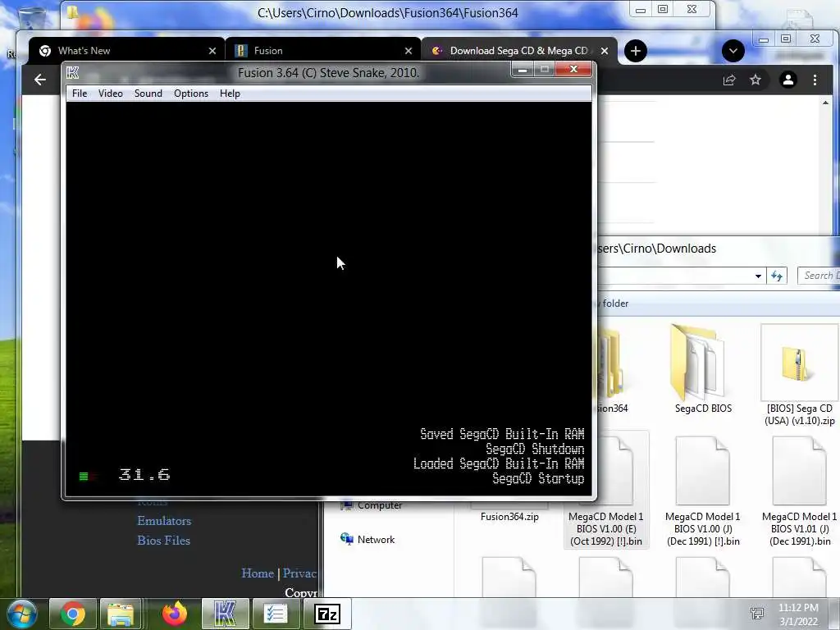
Task: Open File Explorer from the taskbar
Action: pyautogui.click(x=121, y=614)
